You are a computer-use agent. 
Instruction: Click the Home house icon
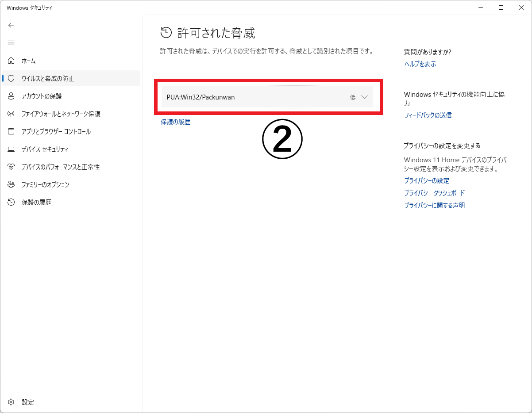coord(12,61)
